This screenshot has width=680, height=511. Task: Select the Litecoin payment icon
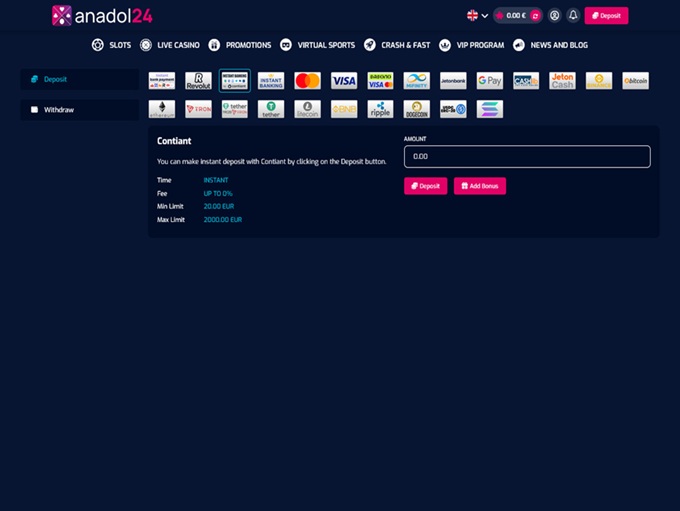[x=307, y=109]
